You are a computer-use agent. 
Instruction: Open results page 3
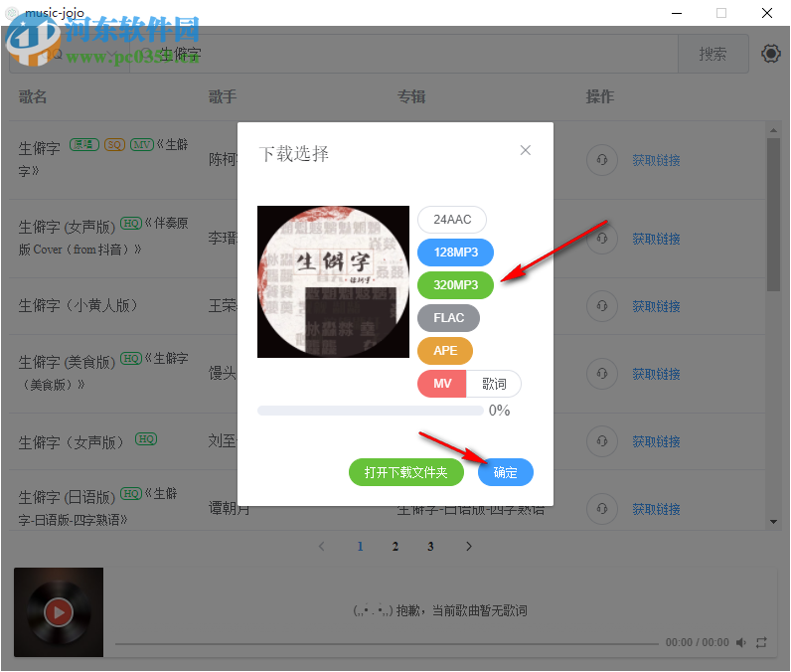click(x=430, y=546)
